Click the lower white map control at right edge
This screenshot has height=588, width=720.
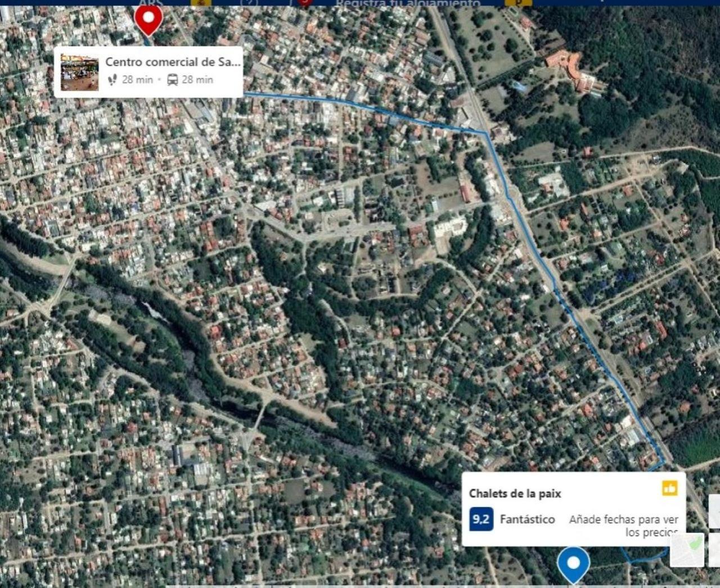[x=714, y=549]
